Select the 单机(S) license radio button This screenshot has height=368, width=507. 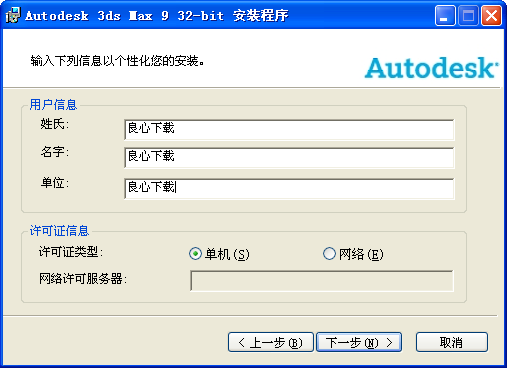[x=195, y=254]
